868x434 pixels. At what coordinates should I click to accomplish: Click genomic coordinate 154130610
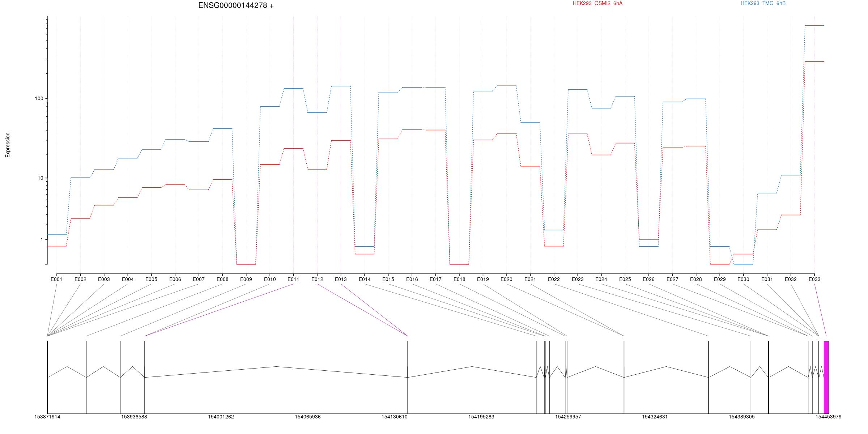pyautogui.click(x=395, y=417)
